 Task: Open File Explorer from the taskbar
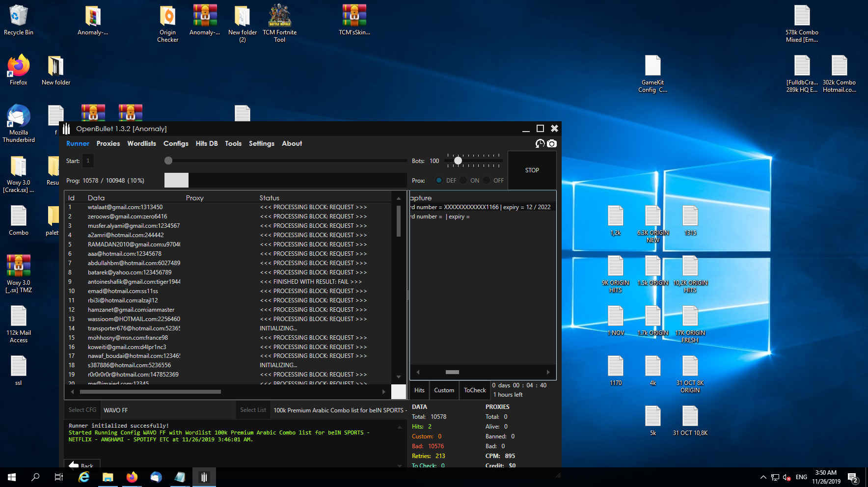(108, 477)
